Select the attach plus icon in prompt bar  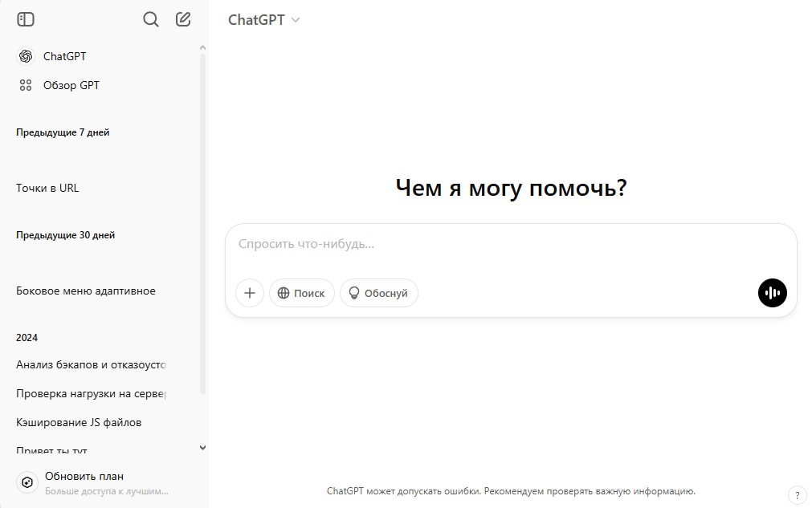[249, 293]
